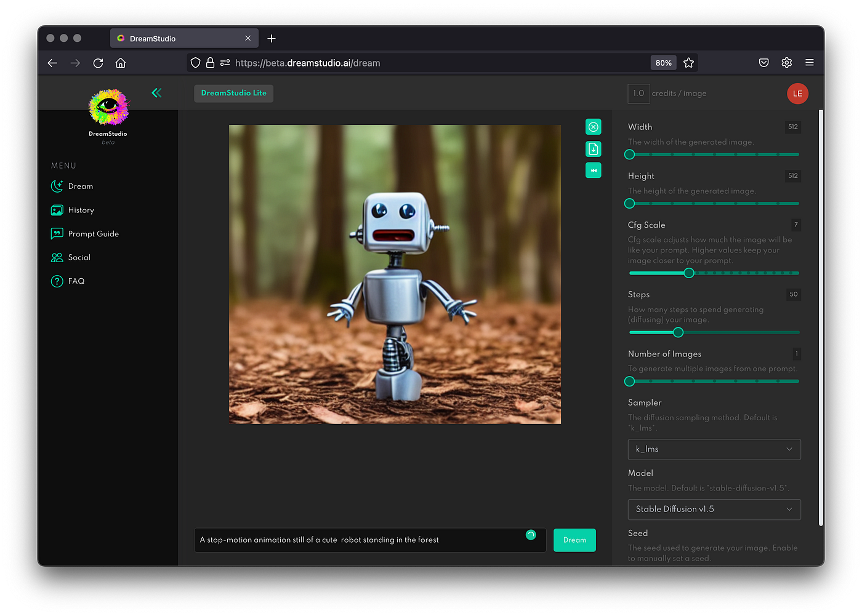Bookmark page with the star icon
Screen dimensions: 862x616
coord(688,63)
